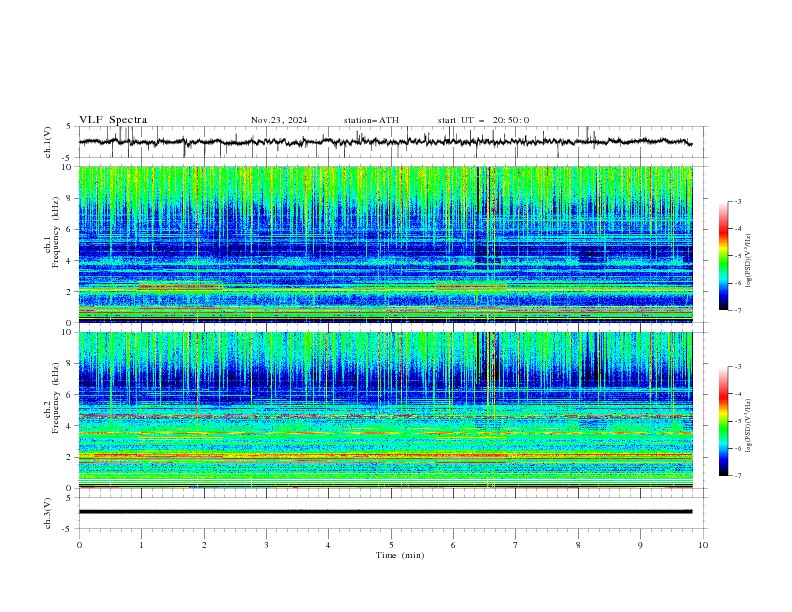Click ch.2 "Frequency (kHz)" axis label
792x612 pixels.
coord(56,398)
